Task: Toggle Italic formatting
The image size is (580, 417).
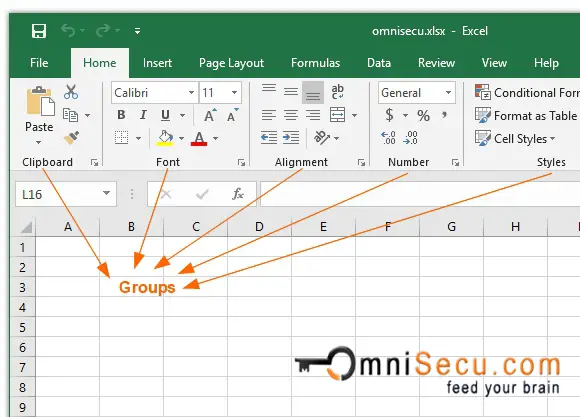Action: (143, 115)
